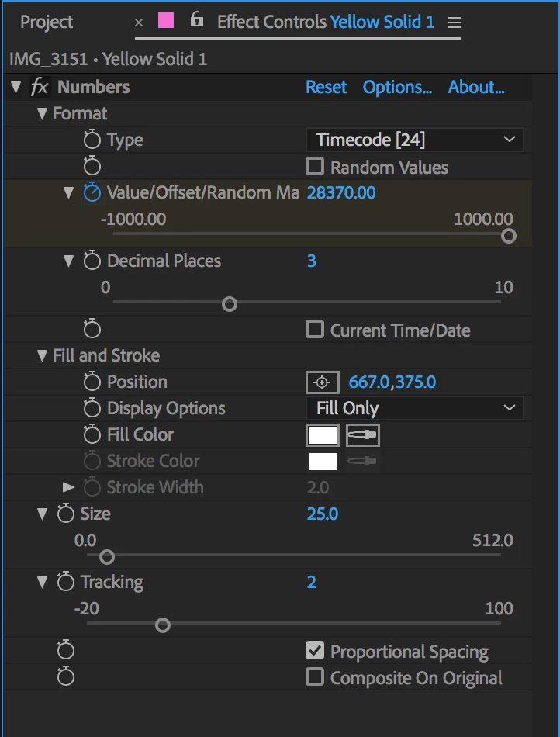Image resolution: width=560 pixels, height=737 pixels.
Task: Open the Numbers effect Options
Action: 397,88
